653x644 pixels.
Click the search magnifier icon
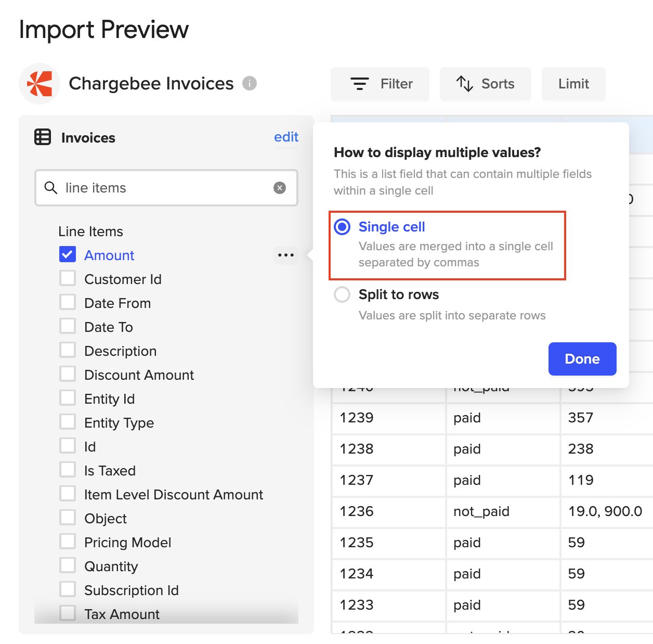pos(50,188)
